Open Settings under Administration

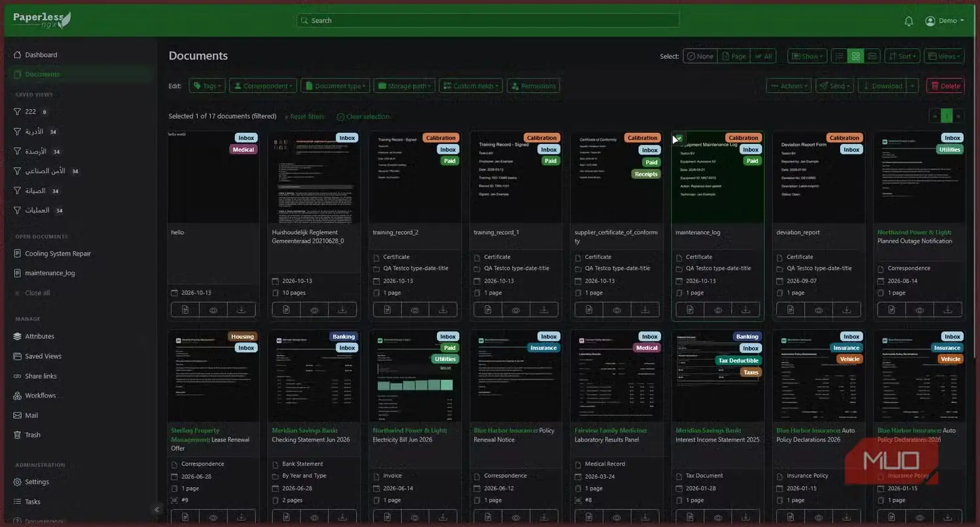(37, 482)
